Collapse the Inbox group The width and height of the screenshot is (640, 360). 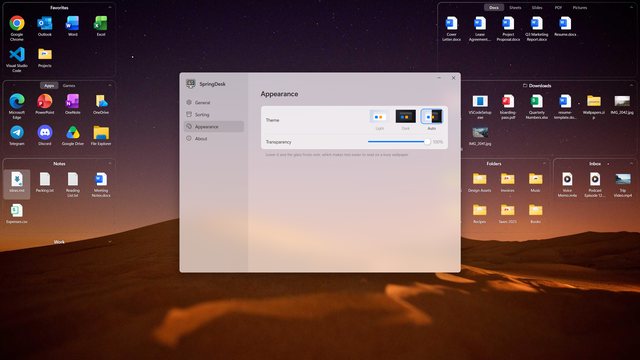click(x=631, y=164)
